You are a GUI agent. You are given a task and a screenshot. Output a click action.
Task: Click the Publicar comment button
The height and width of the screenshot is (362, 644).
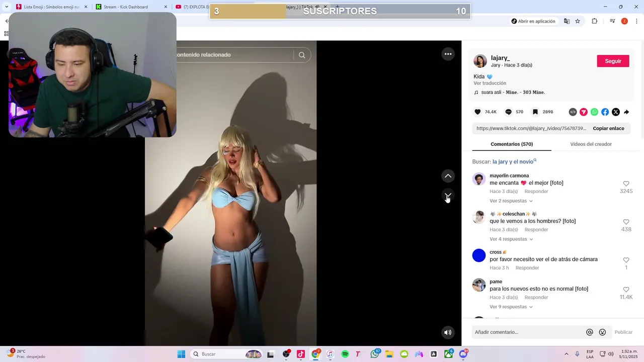623,332
